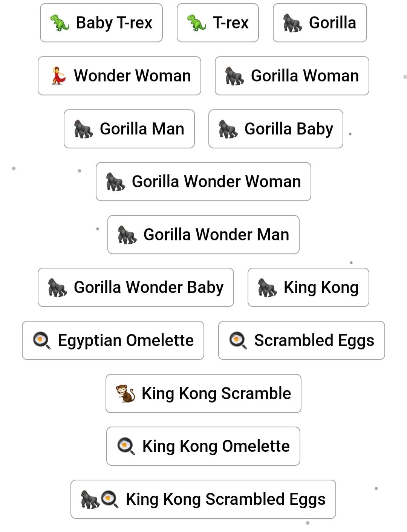The image size is (407, 532).
Task: Click the gorilla icon on King Kong Scrambled Eggs
Action: (90, 499)
